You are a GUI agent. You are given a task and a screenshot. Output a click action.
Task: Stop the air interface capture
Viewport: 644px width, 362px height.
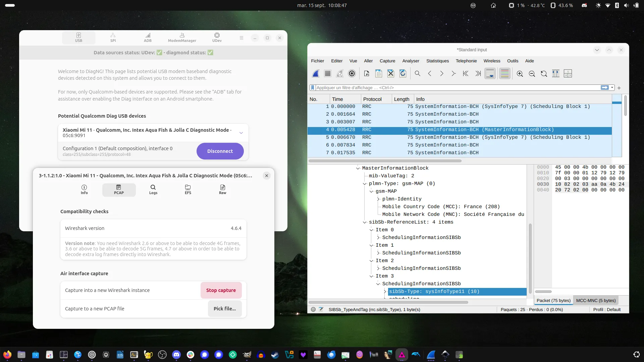(221, 290)
